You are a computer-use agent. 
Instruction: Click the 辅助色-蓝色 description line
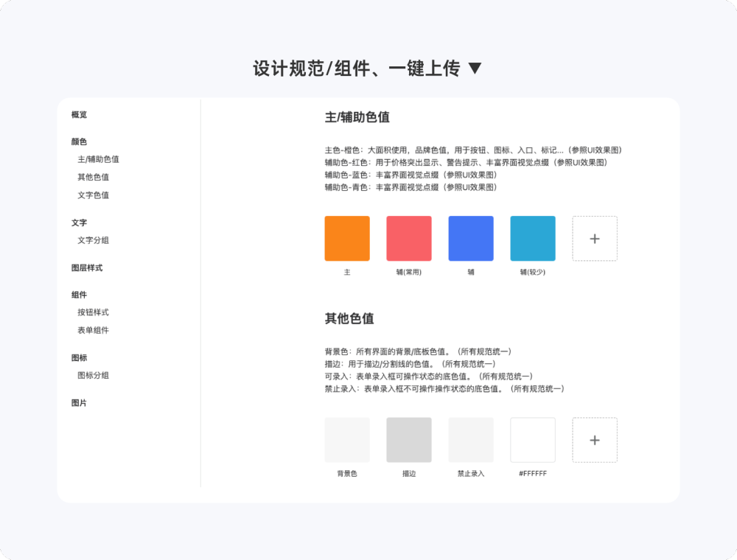point(411,175)
